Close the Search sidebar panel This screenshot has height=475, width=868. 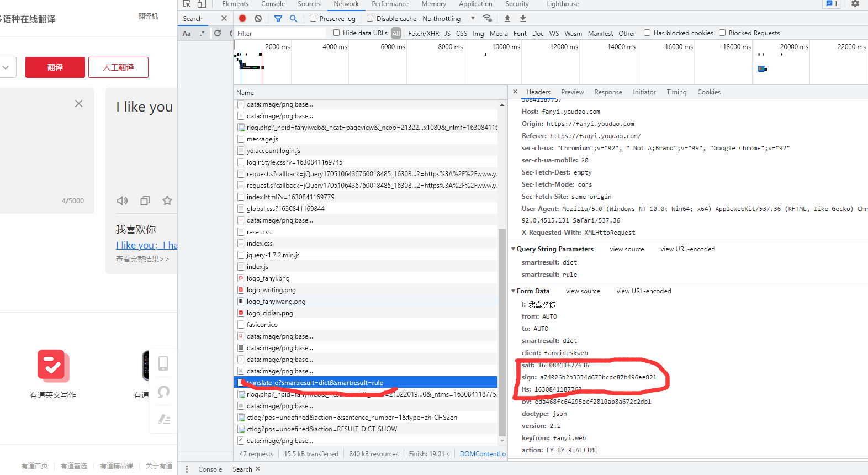pos(224,18)
